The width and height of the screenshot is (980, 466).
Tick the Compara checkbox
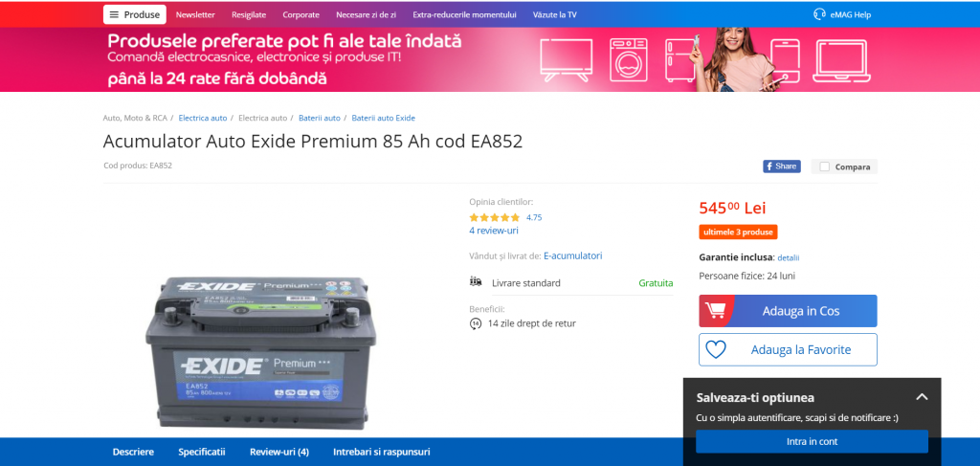tap(824, 166)
